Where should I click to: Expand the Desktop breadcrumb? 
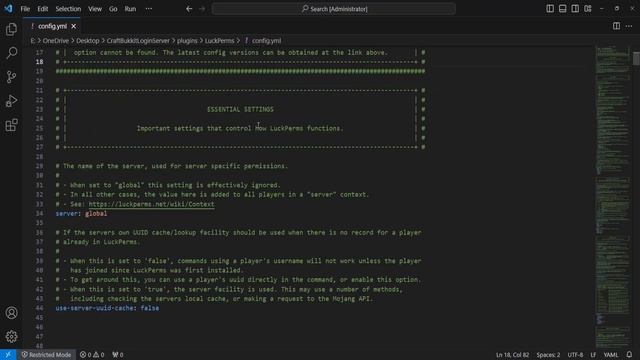(88, 41)
